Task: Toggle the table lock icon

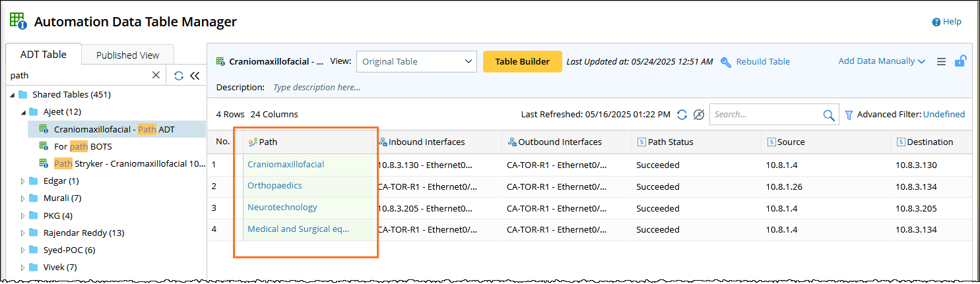Action: (x=961, y=61)
